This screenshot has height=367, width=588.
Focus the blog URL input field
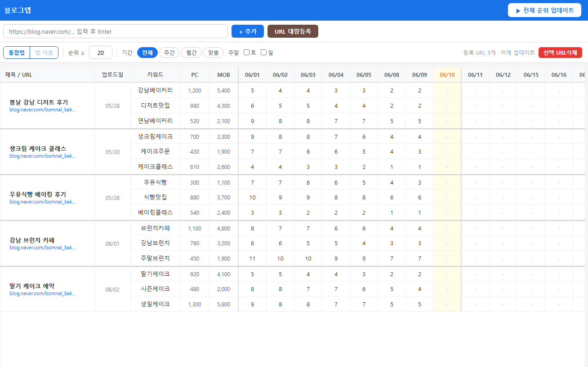pos(116,31)
